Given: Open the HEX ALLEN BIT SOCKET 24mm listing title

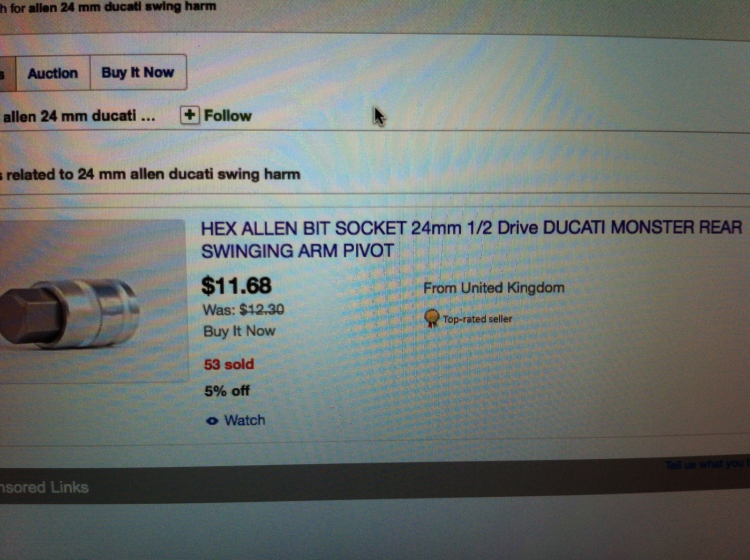Looking at the screenshot, I should click(x=471, y=239).
